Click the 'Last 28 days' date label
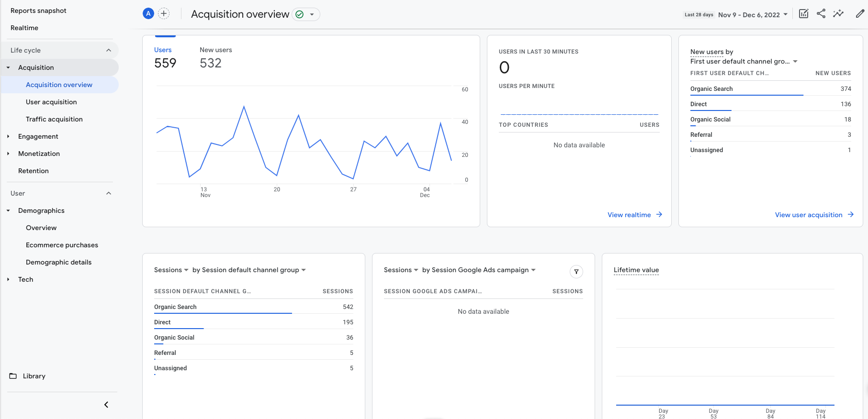This screenshot has height=419, width=868. coord(699,15)
